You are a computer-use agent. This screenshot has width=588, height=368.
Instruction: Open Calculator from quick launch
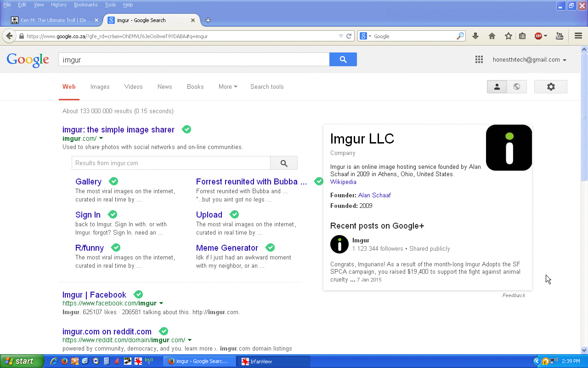pos(107,361)
